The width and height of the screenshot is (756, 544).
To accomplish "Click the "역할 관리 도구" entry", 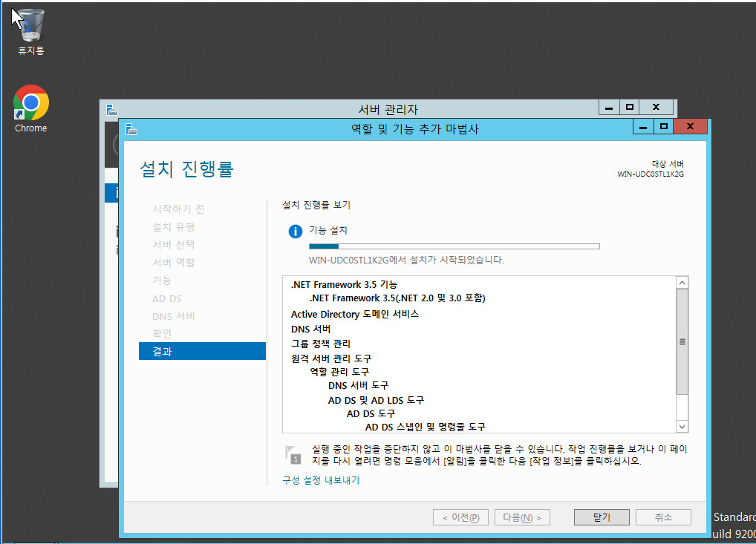I will pos(339,372).
